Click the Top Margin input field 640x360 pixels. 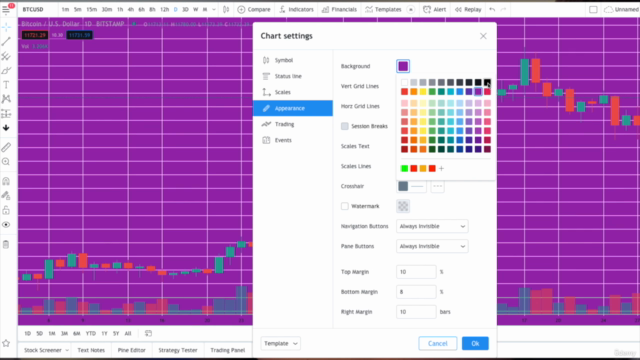[416, 272]
